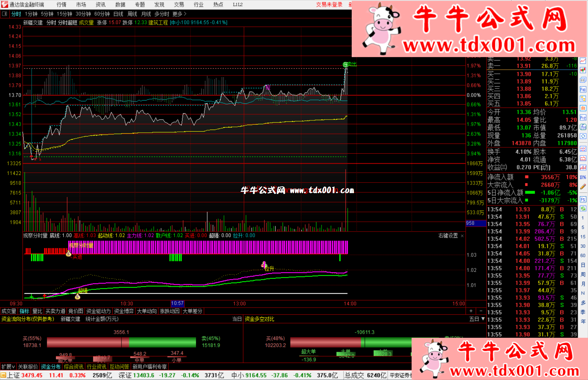Expand the 扩展 menu at bottom left

[8, 367]
